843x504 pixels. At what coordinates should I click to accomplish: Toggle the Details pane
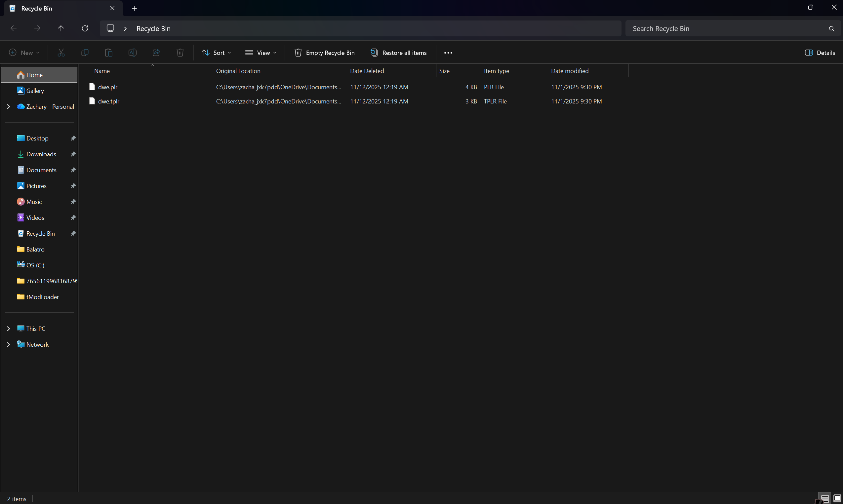click(820, 52)
